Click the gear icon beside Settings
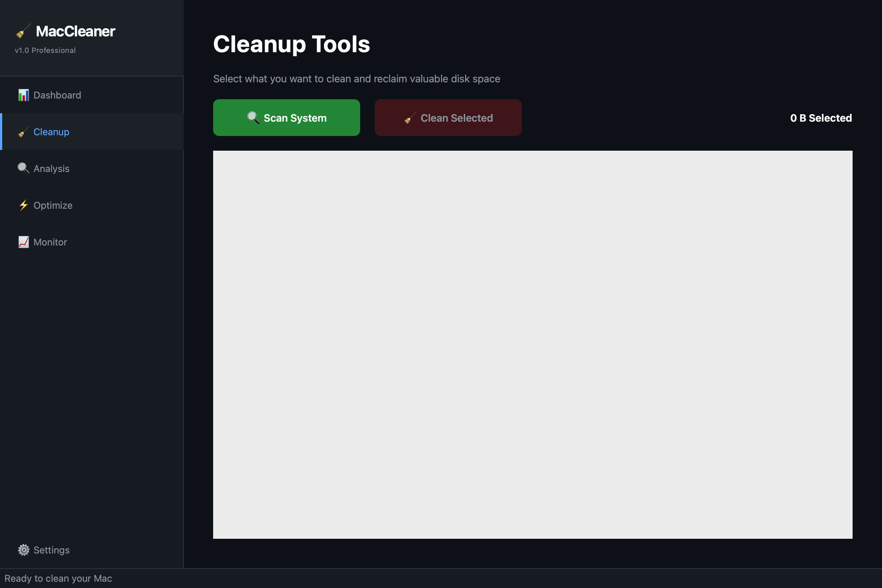Image resolution: width=882 pixels, height=588 pixels. (x=23, y=550)
